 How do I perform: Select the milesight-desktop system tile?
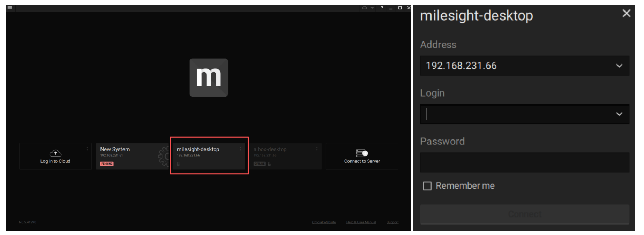tap(209, 156)
